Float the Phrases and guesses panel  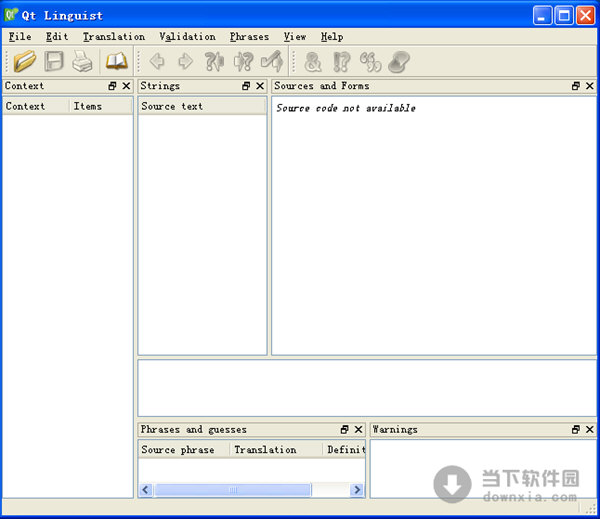[344, 429]
